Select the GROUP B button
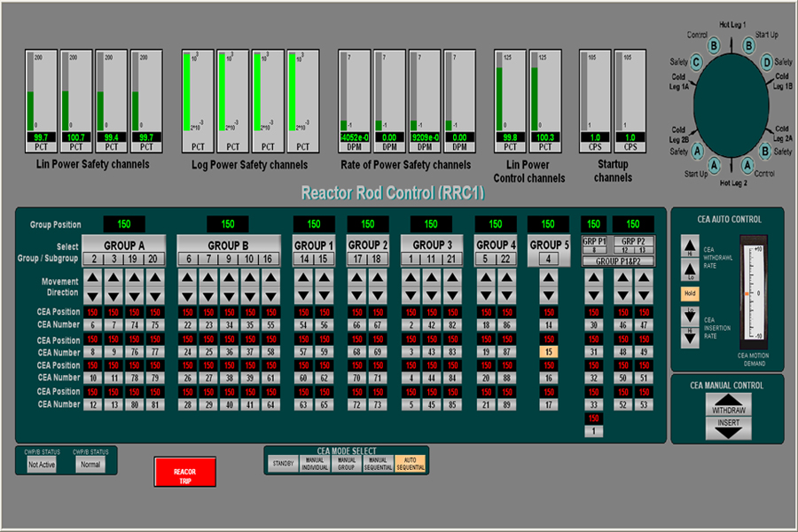798x532 pixels. click(x=229, y=245)
